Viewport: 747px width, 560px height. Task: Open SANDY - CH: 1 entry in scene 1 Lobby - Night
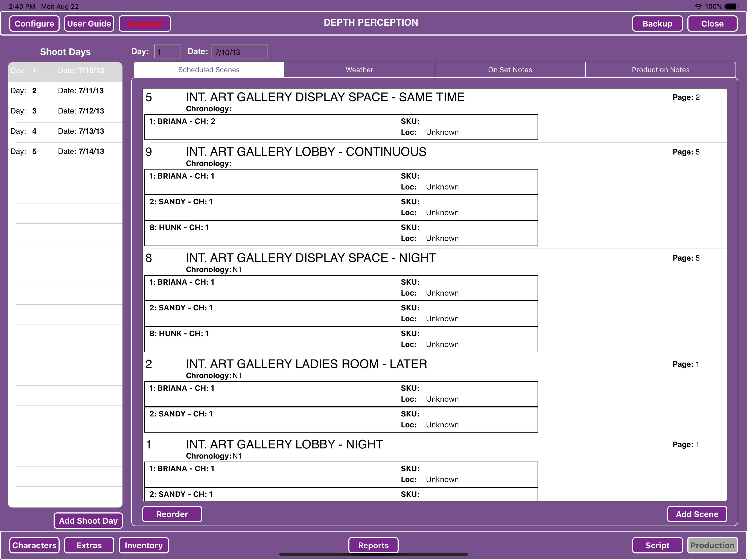pyautogui.click(x=341, y=494)
